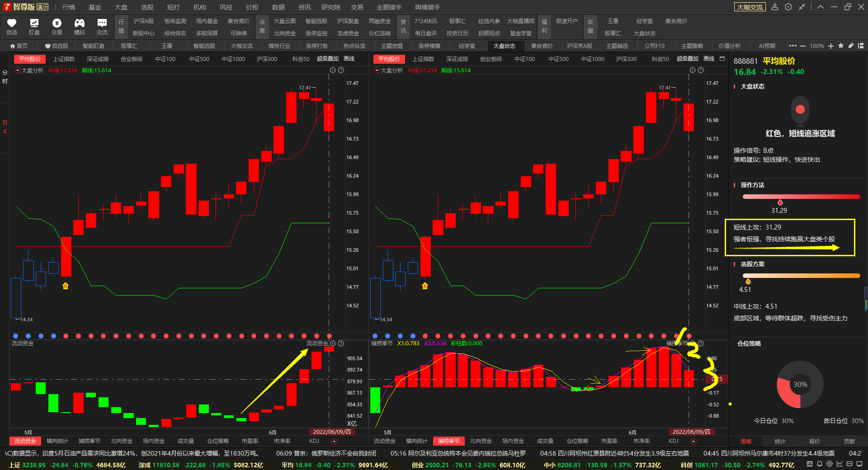Image resolution: width=868 pixels, height=470 pixels.
Task: Launch the 模拟 gamepad simulation icon
Action: click(80, 26)
